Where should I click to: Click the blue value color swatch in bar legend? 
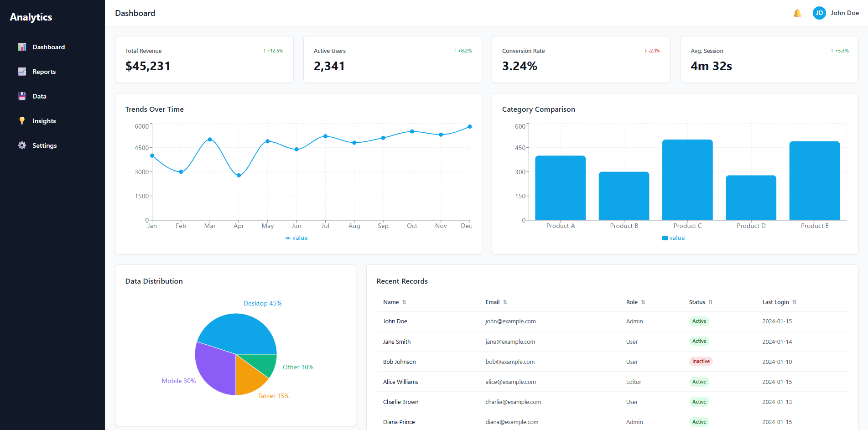pyautogui.click(x=665, y=238)
